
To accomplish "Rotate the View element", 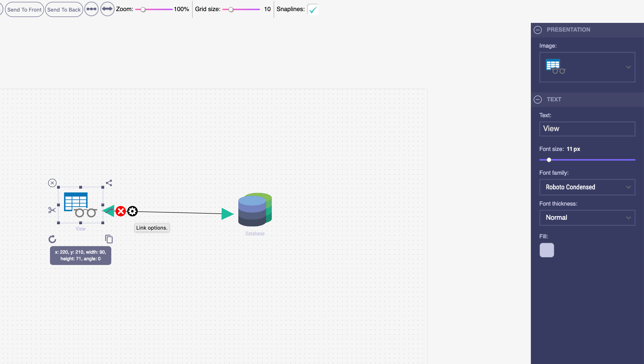I will tap(52, 239).
